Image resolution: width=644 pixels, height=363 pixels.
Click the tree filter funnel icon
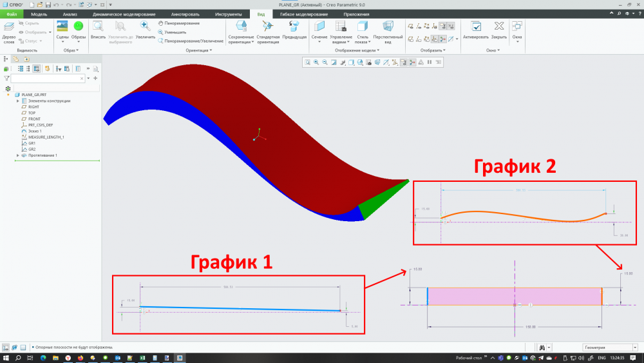pyautogui.click(x=6, y=78)
